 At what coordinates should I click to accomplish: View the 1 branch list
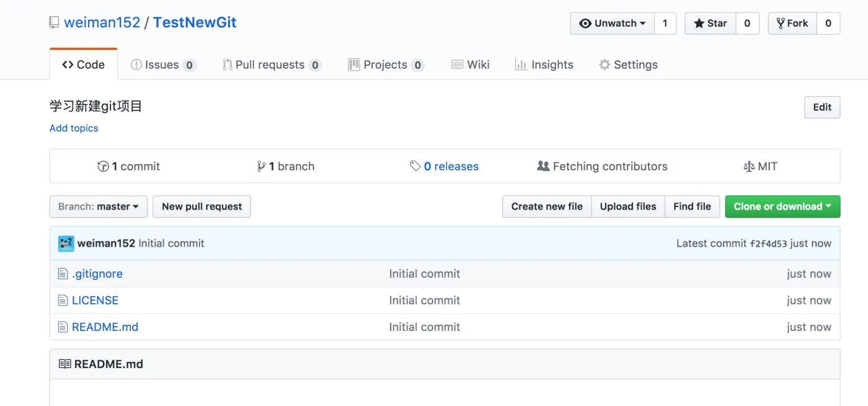coord(286,166)
